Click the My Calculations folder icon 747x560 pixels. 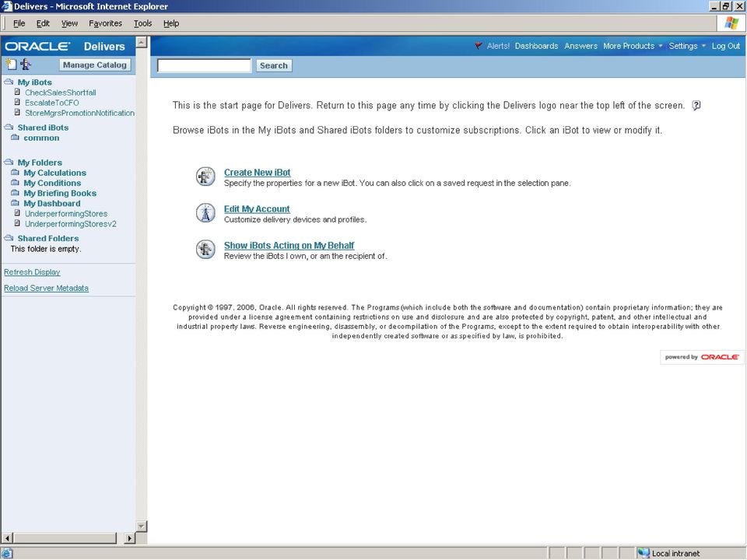[16, 173]
